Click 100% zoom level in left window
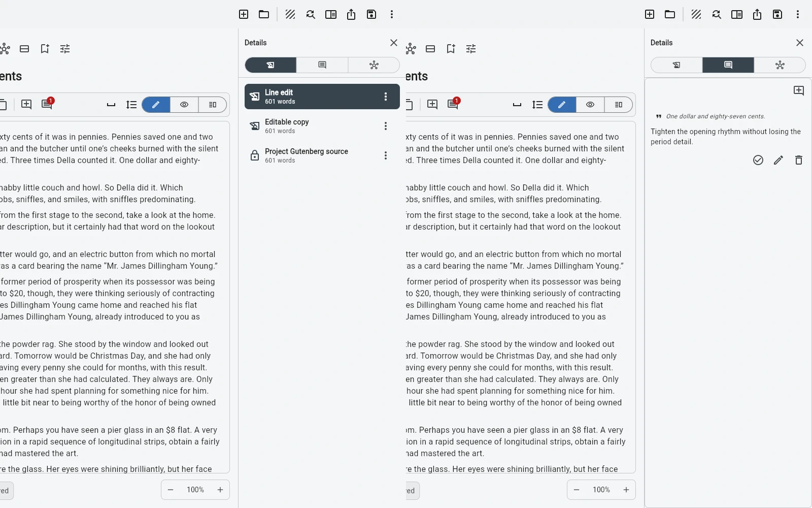 click(x=195, y=490)
